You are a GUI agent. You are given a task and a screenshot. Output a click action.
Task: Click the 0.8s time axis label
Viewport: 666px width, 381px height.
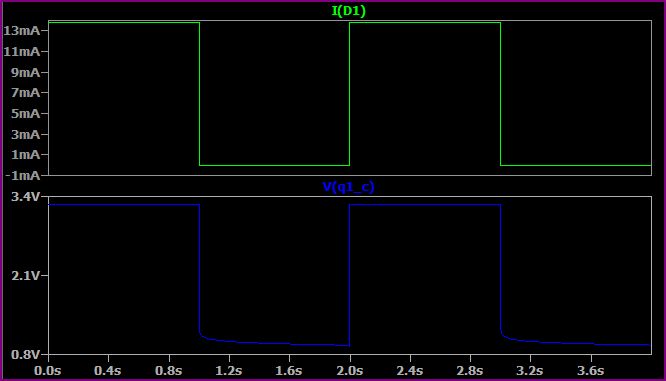click(169, 371)
